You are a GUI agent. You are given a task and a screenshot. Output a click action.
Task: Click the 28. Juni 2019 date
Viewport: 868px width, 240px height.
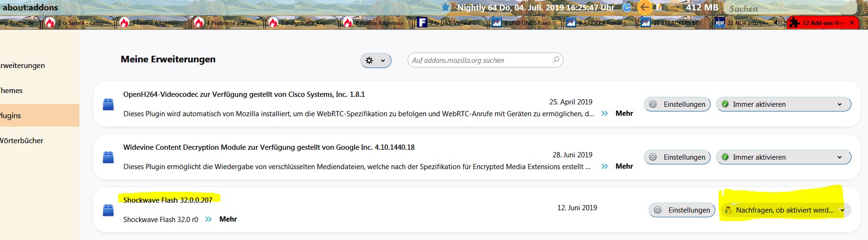pos(573,155)
